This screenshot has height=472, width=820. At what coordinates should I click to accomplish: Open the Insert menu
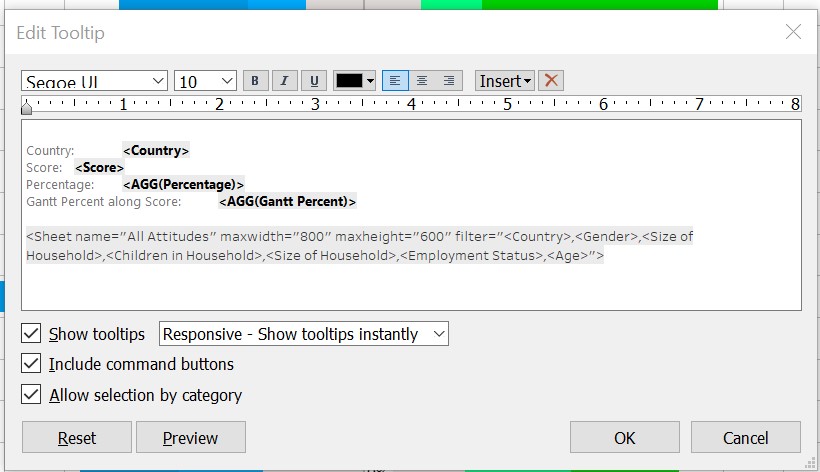point(505,81)
